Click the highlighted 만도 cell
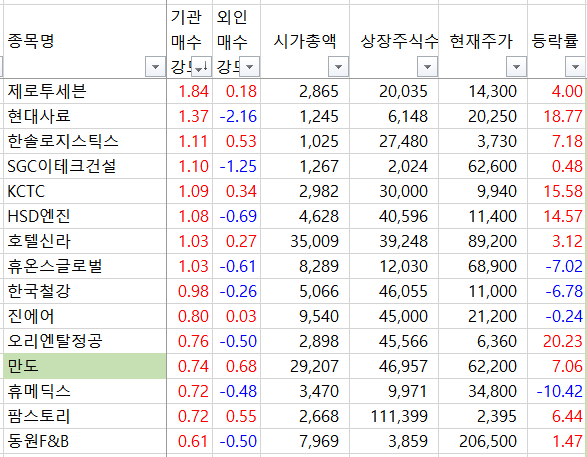Image resolution: width=587 pixels, height=457 pixels. click(x=85, y=366)
